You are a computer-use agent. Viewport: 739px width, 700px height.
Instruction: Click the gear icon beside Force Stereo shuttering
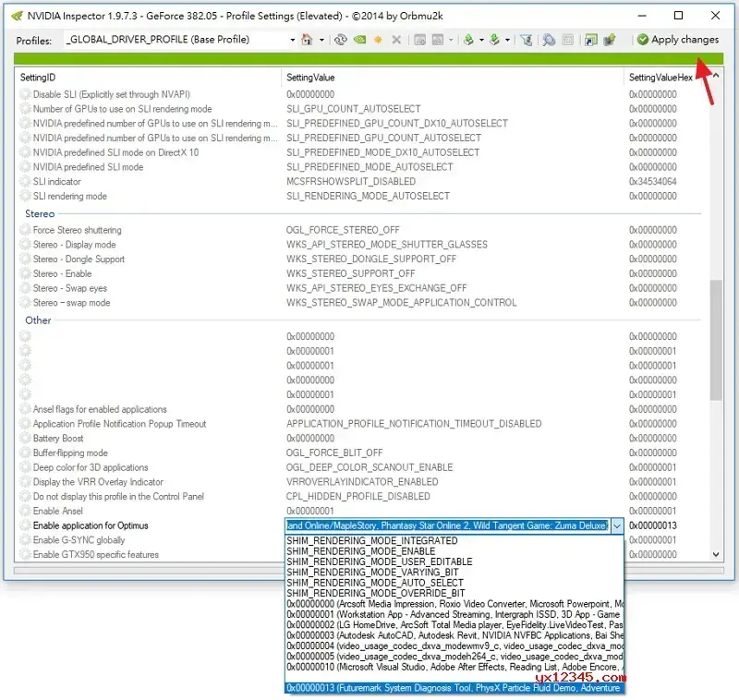click(x=25, y=230)
